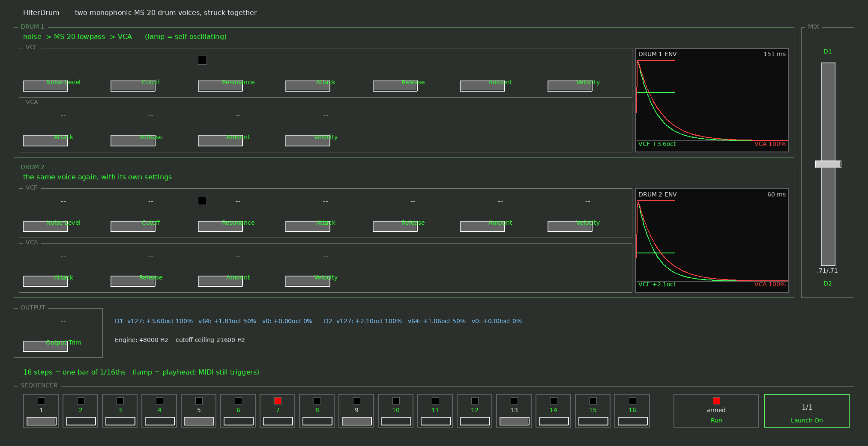Click the Drum 2 ENV envelope display
Image resolution: width=868 pixels, height=446 pixels.
tap(712, 241)
